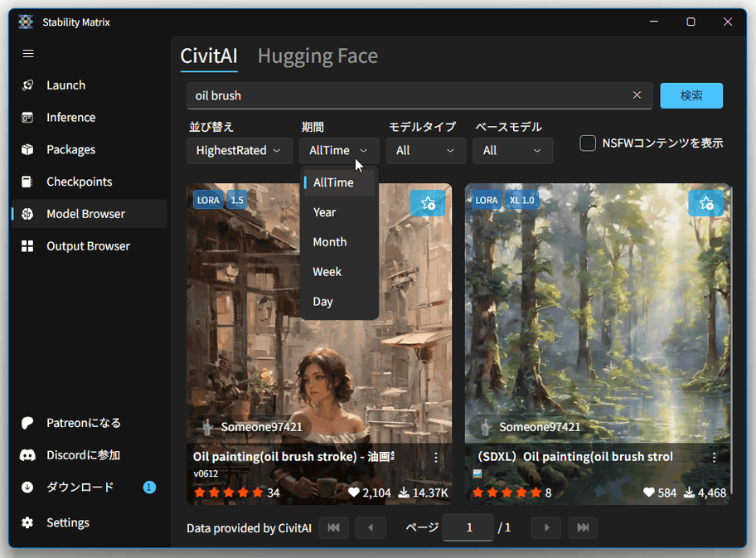Click the '(SDXL) Oil painting' model title
The width and height of the screenshot is (756, 558).
point(574,457)
